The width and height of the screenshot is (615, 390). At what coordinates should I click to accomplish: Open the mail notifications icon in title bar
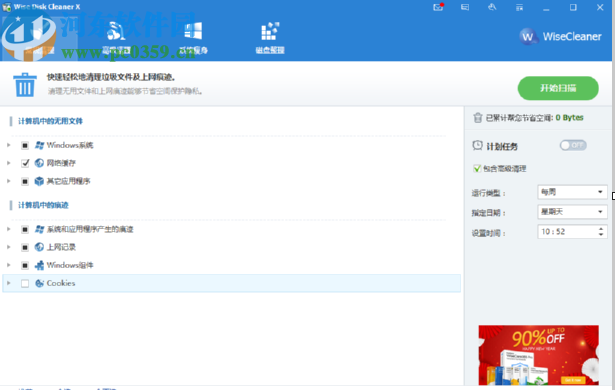438,7
